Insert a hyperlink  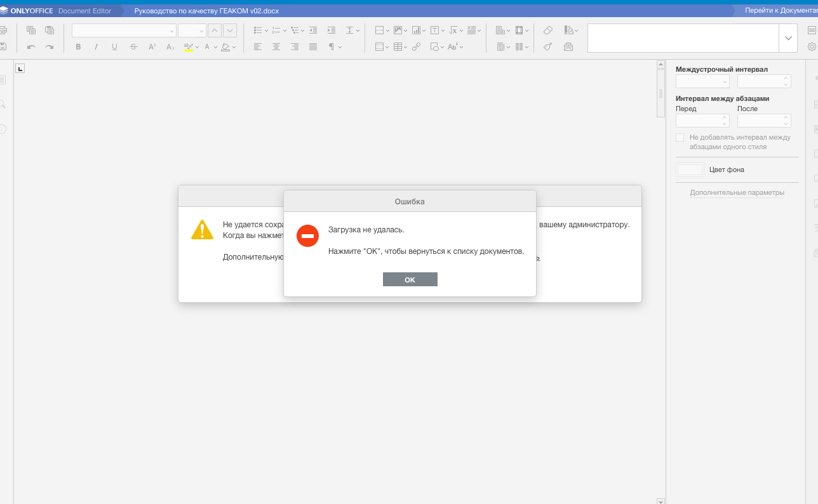416,46
